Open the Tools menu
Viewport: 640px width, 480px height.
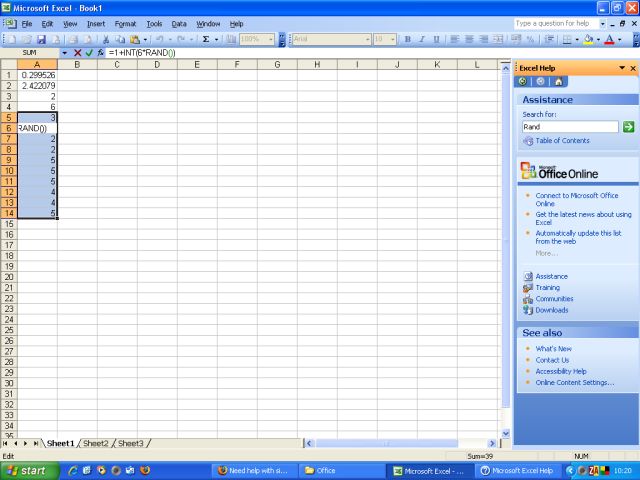[154, 24]
